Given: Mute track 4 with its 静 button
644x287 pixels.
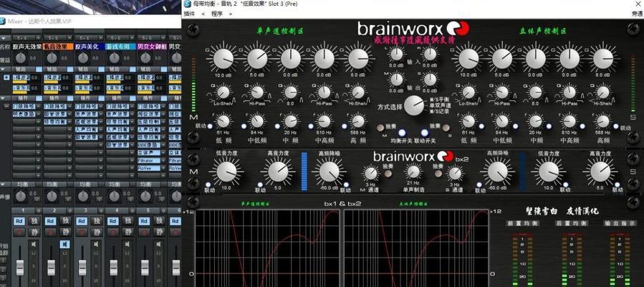Looking at the screenshot, I should point(128,232).
